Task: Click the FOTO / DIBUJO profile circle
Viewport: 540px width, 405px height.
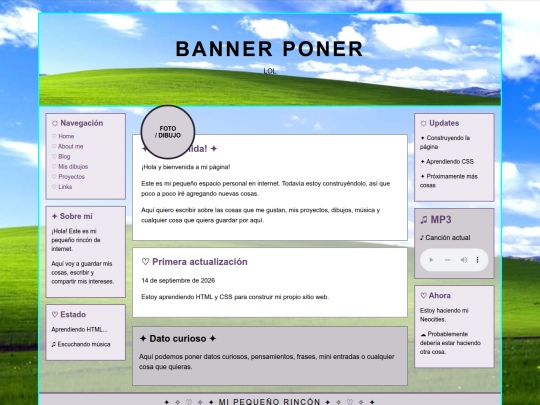Action: point(168,132)
